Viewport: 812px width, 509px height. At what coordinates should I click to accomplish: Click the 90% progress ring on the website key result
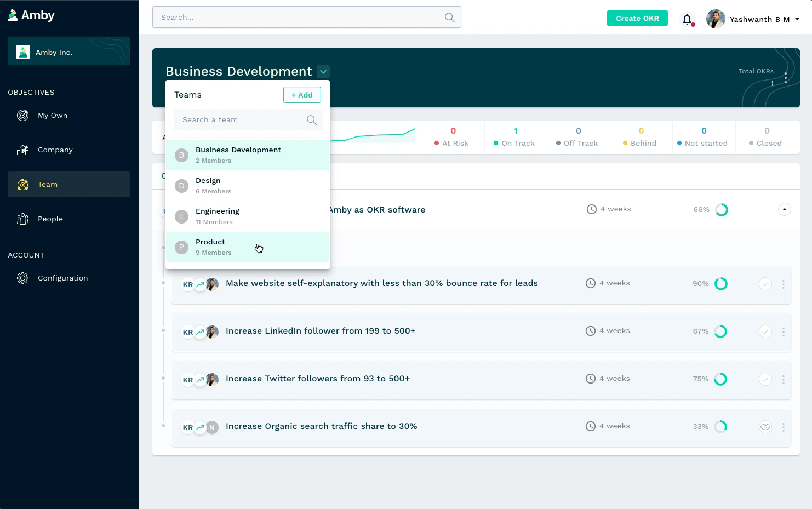point(721,284)
